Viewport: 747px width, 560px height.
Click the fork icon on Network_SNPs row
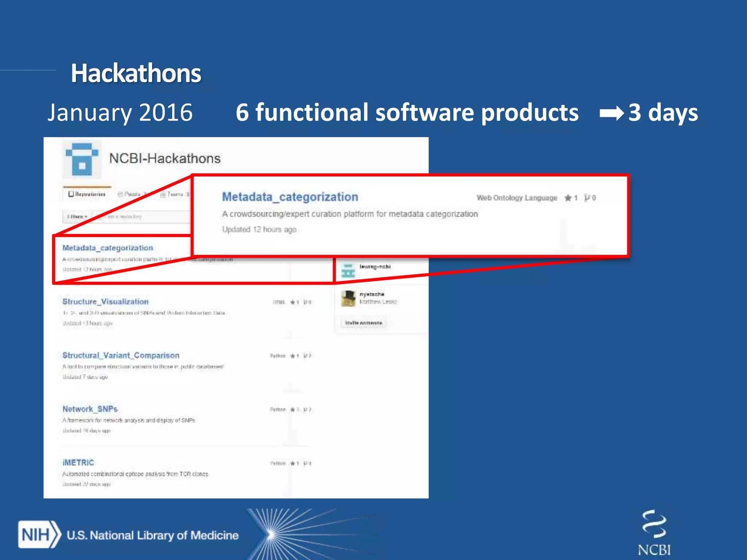point(305,410)
